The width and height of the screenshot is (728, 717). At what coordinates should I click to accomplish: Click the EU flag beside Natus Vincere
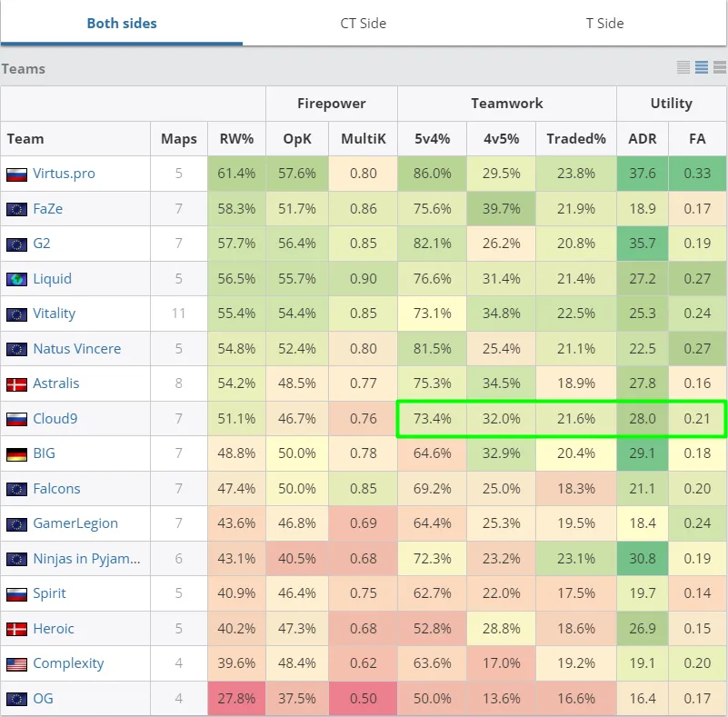(16, 350)
